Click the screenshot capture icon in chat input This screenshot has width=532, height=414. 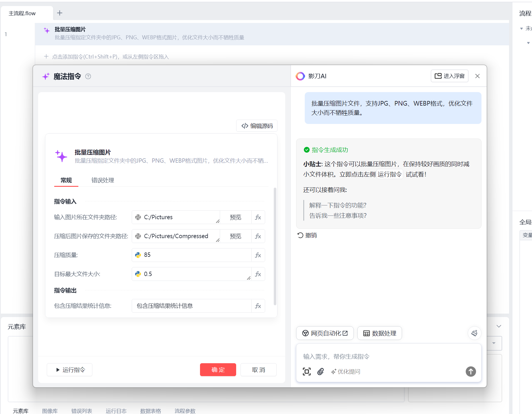click(x=306, y=372)
